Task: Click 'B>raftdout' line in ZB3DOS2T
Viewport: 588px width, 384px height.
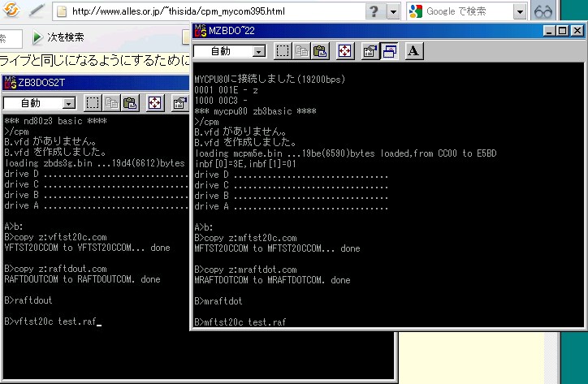Action: [x=28, y=300]
